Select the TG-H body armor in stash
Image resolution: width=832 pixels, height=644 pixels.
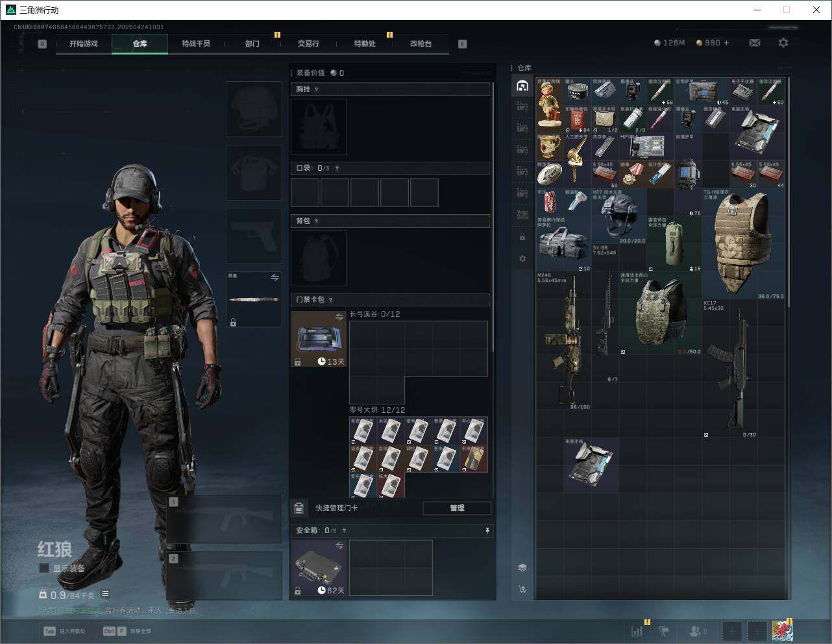click(744, 244)
